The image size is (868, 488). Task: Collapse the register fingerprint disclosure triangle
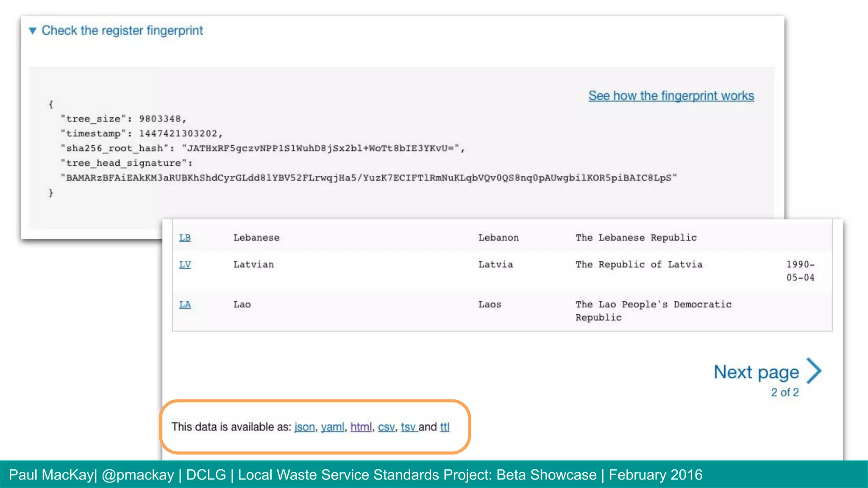tap(33, 30)
